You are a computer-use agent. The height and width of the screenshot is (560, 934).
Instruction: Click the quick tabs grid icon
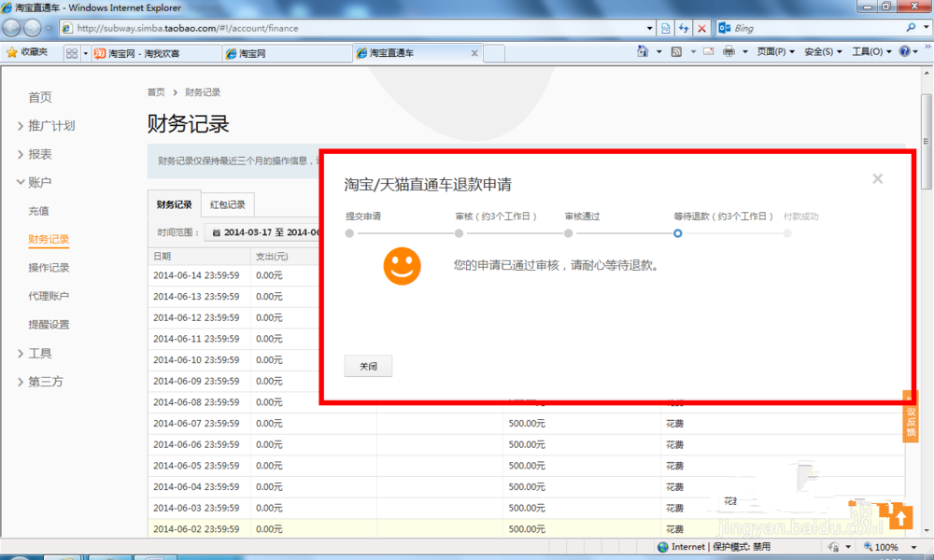pyautogui.click(x=72, y=53)
